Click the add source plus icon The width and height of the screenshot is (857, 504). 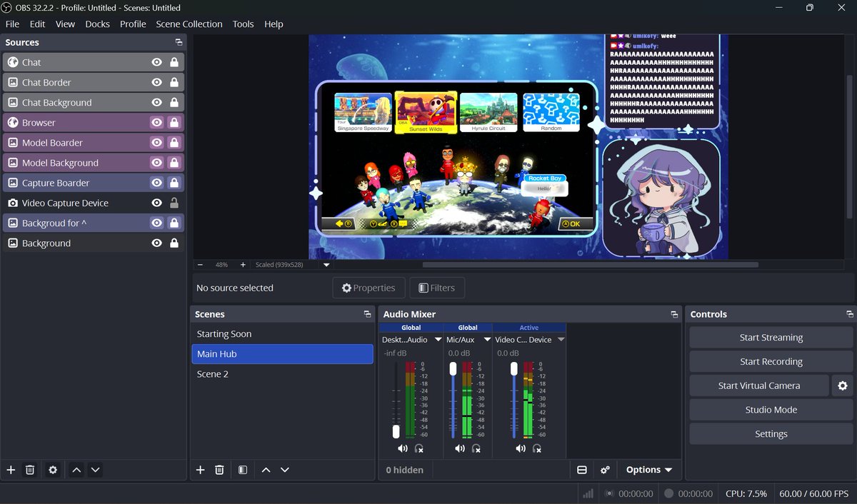11,470
